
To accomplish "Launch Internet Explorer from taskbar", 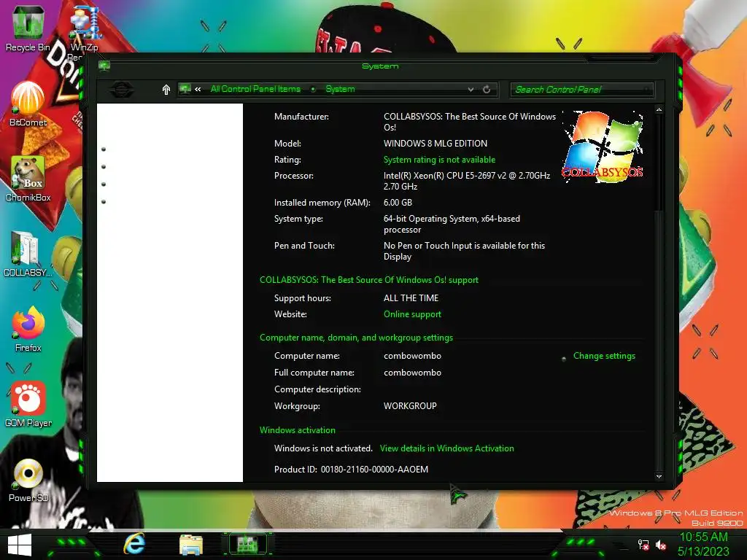I will tap(134, 544).
